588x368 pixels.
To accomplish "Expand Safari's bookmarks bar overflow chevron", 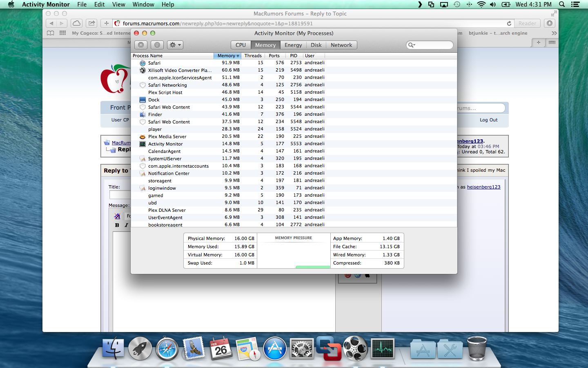I will [x=554, y=33].
